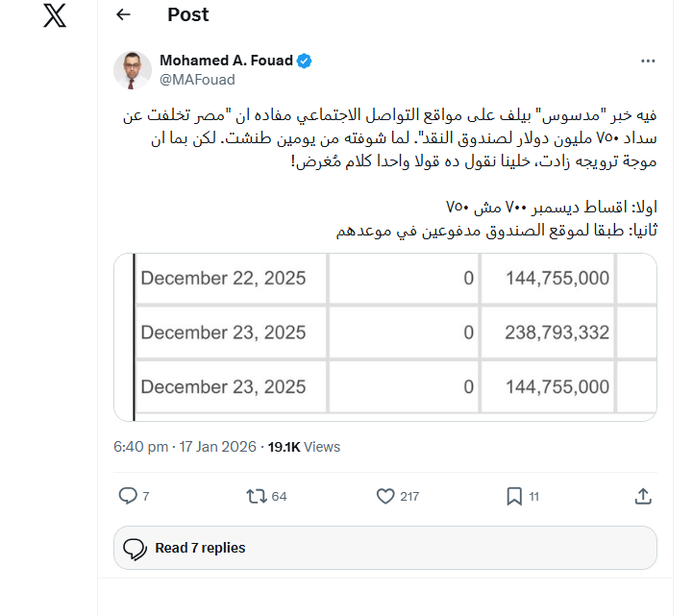Image resolution: width=693 pixels, height=616 pixels.
Task: Open the Mohamed A. Fouad display name
Action: click(x=225, y=62)
